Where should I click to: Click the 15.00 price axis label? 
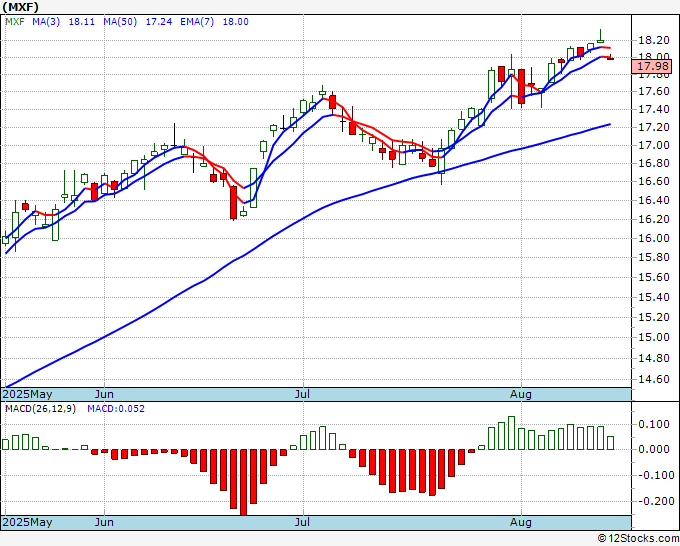(654, 337)
